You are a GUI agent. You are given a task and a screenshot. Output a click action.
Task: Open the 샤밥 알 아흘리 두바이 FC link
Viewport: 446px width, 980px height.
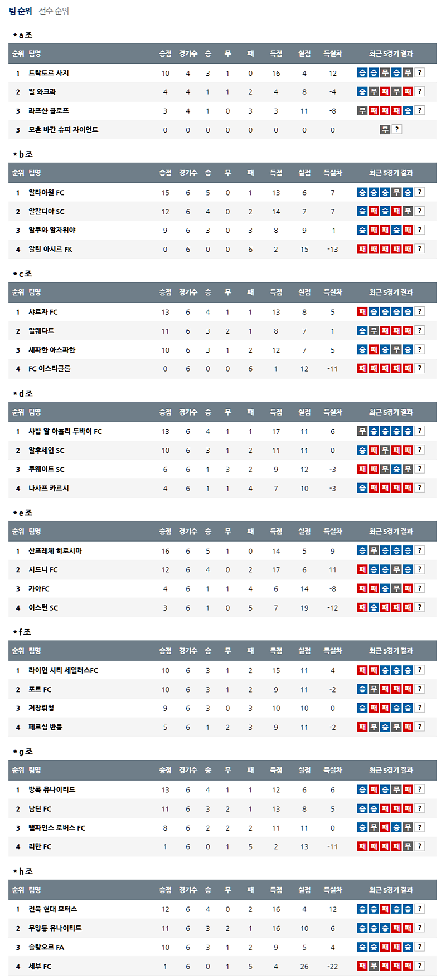(65, 431)
